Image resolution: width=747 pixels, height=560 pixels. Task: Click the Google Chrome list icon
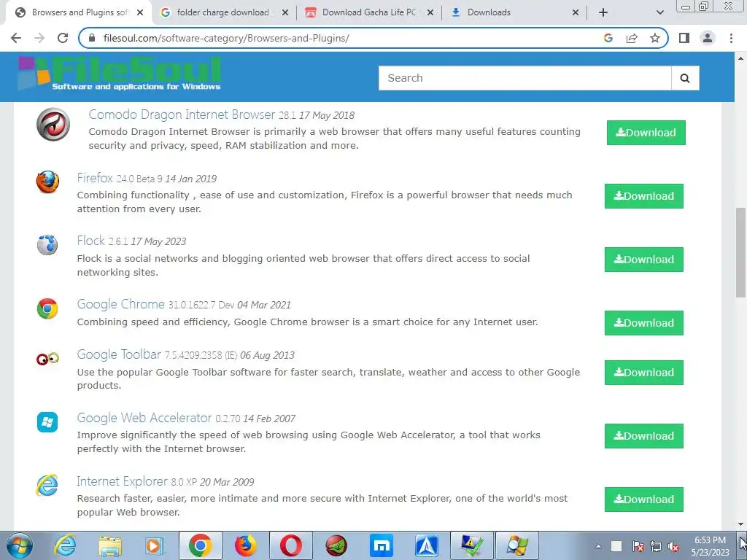tap(47, 308)
